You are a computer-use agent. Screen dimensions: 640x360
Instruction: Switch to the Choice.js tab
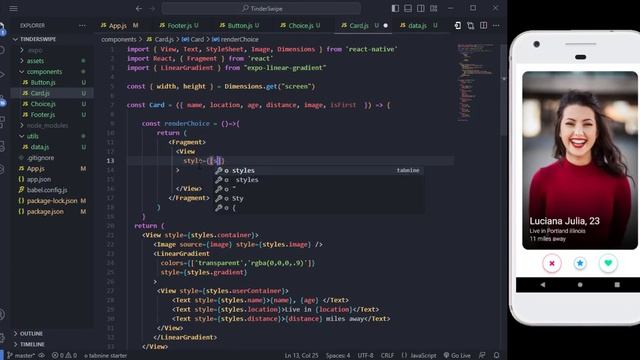300,25
